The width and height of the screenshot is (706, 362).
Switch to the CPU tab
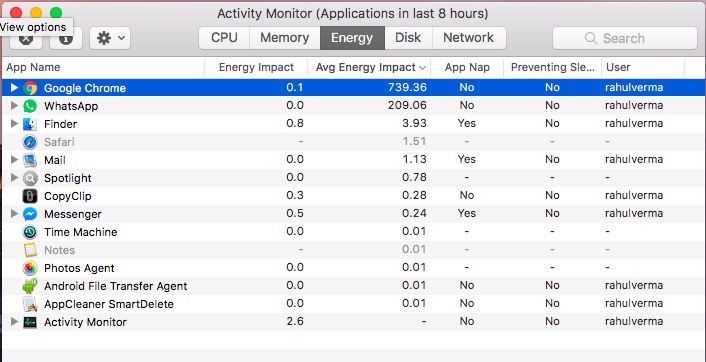(224, 38)
